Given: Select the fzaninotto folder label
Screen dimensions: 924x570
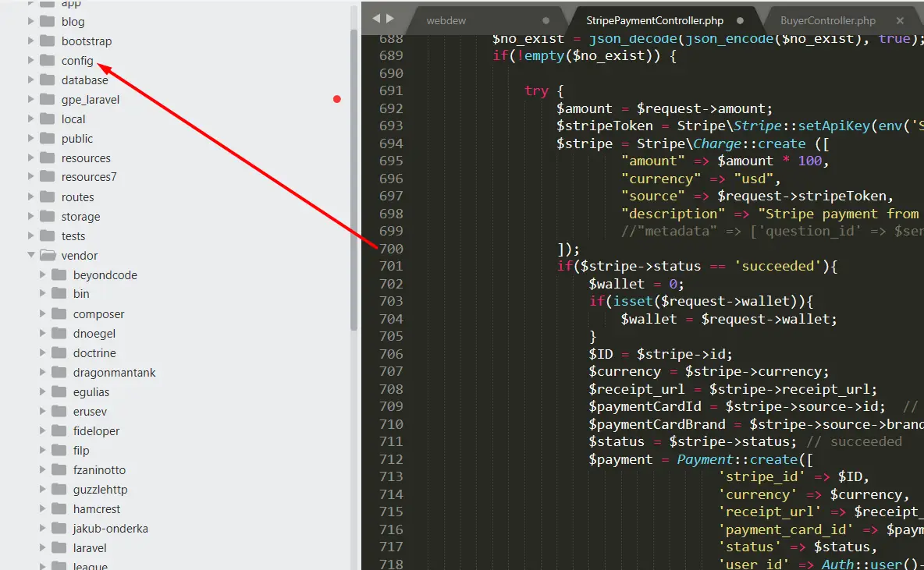Looking at the screenshot, I should [99, 470].
